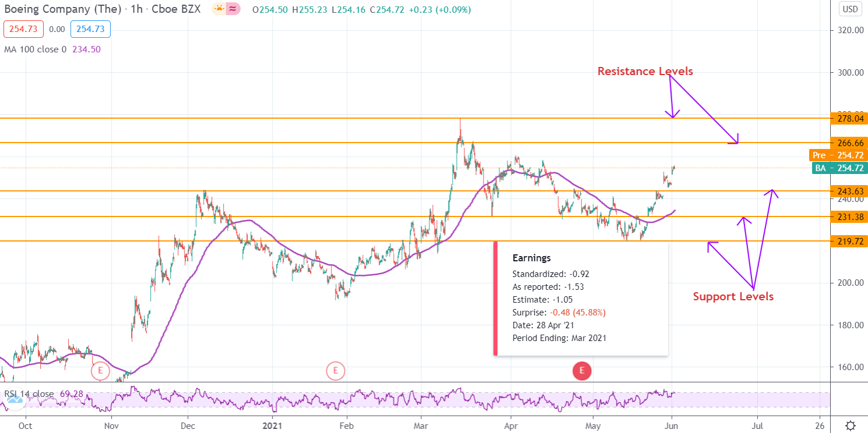Click the Pre 254.72 pre-market price label

[x=838, y=155]
